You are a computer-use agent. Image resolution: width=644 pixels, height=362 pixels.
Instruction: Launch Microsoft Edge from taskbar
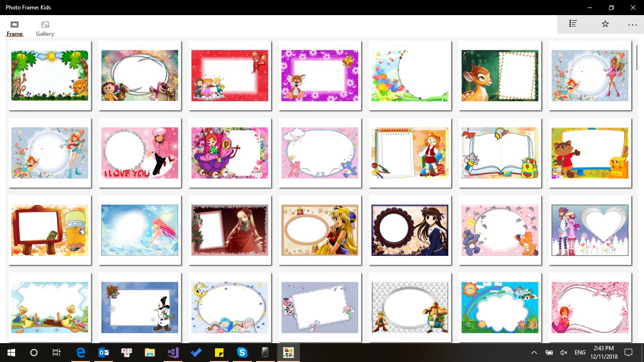(81, 353)
